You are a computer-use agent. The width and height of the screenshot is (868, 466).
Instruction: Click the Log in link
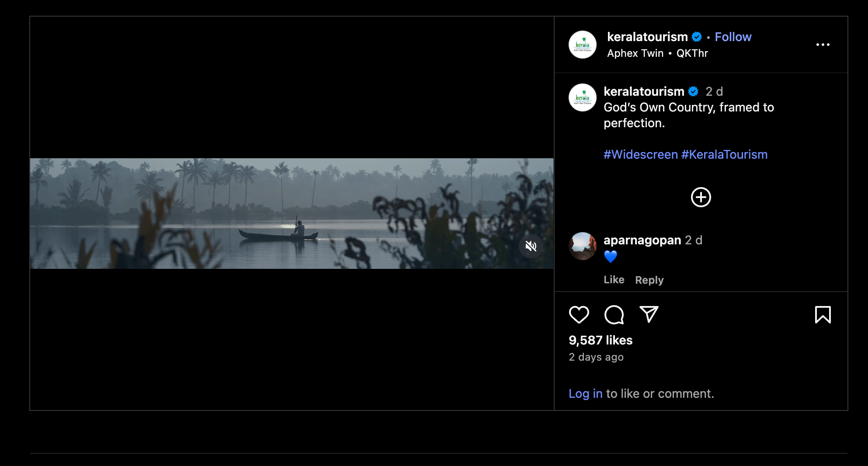(585, 393)
